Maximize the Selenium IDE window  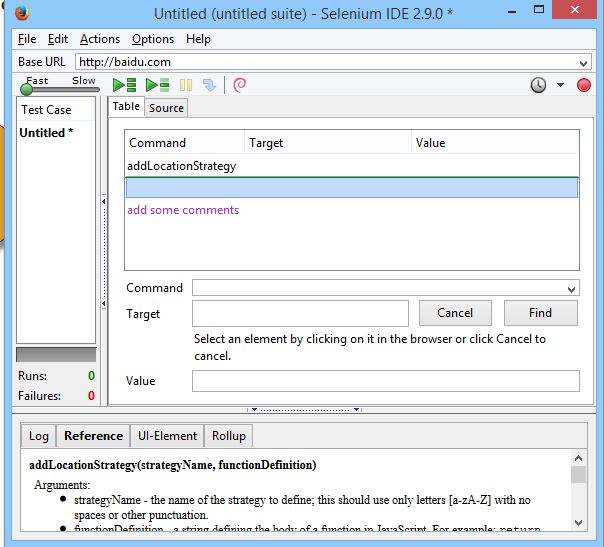coord(539,10)
